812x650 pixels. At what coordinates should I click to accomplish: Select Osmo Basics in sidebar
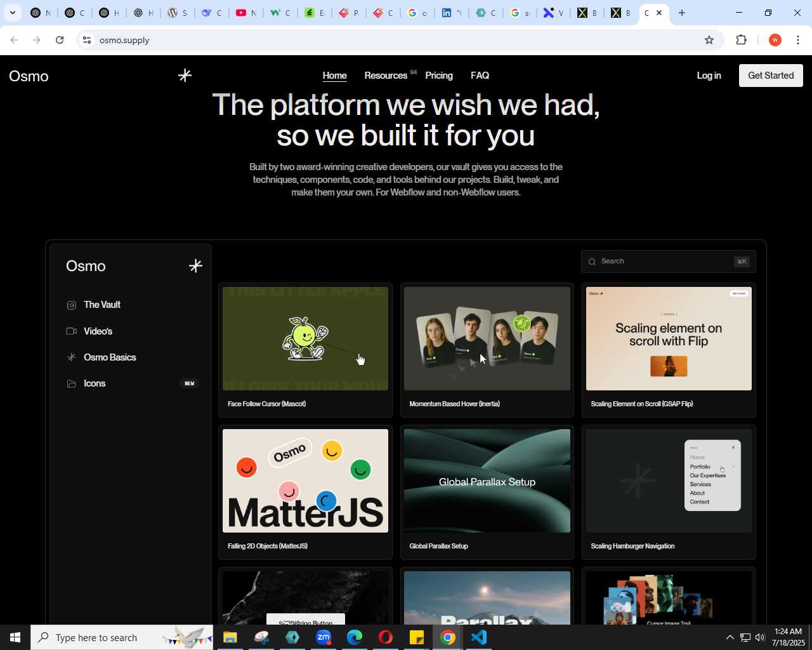click(110, 357)
